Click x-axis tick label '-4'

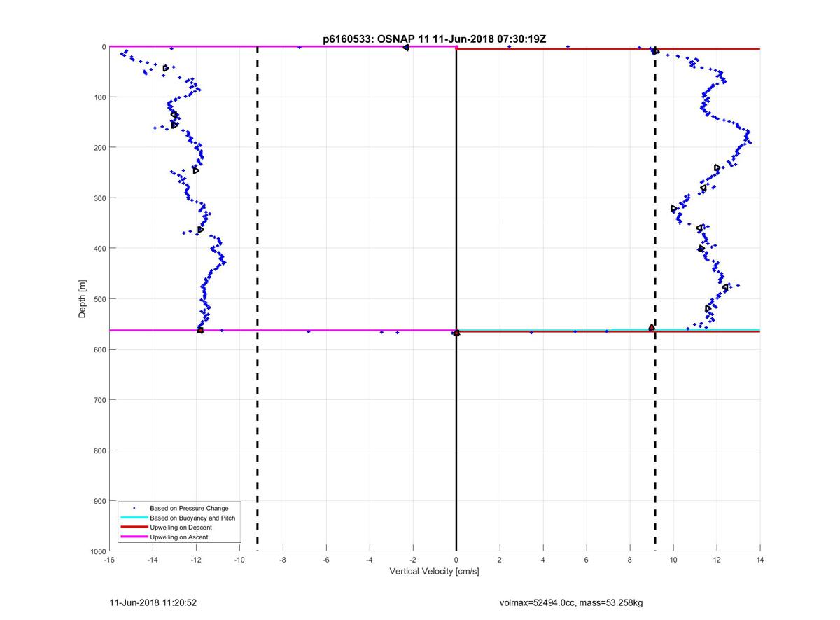370,559
